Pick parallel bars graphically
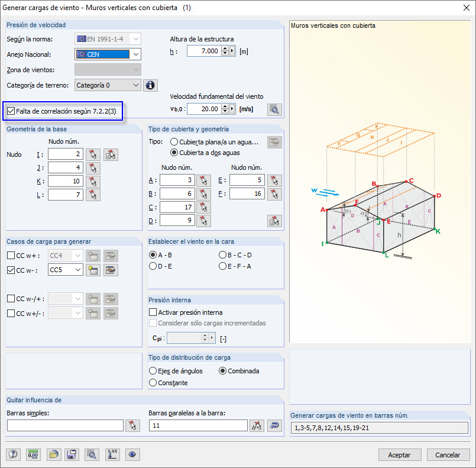This screenshot has height=468, width=476. 257,425
